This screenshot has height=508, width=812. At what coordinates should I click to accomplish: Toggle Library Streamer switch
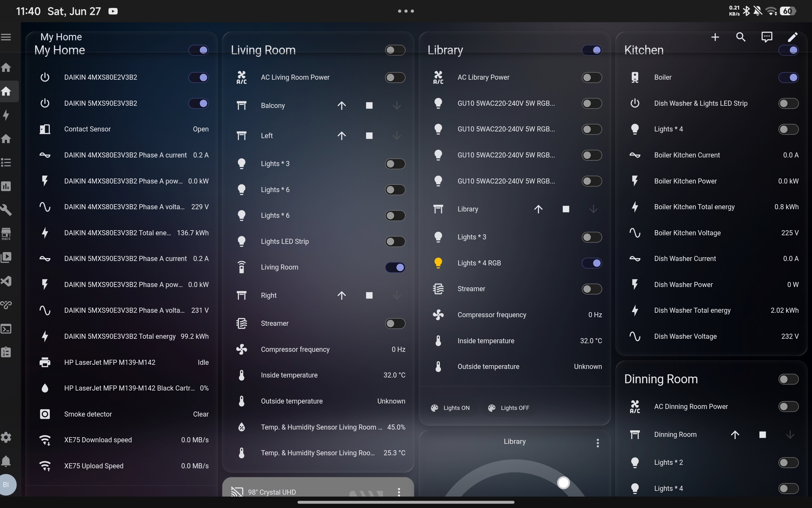click(592, 289)
